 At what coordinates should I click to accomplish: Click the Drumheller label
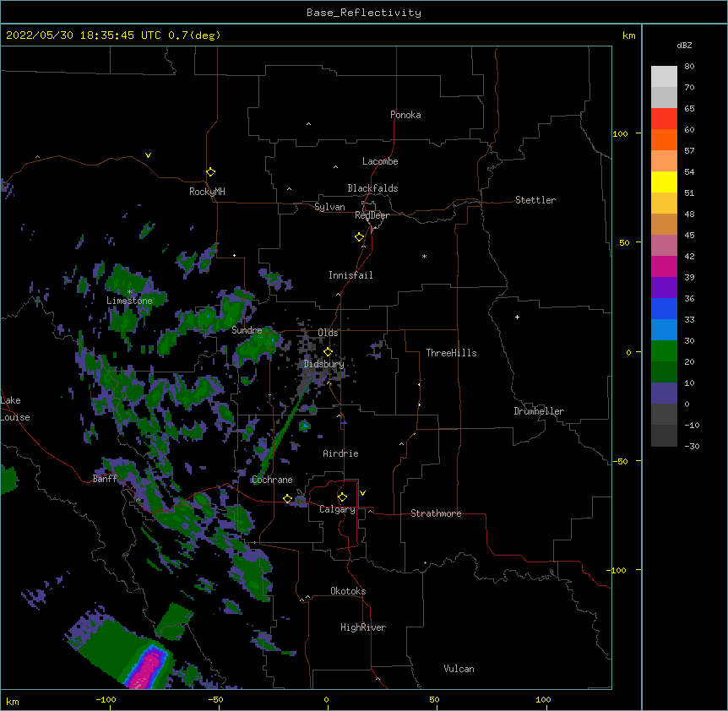(x=539, y=411)
